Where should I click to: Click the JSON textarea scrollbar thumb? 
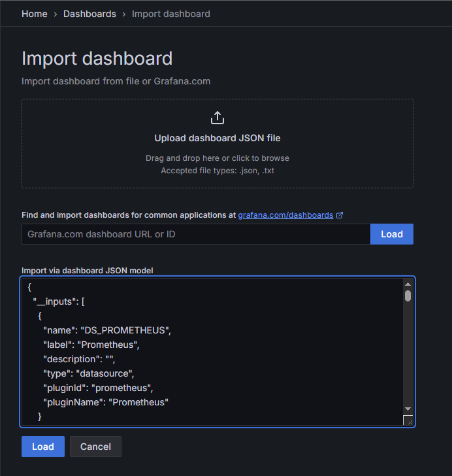click(x=408, y=296)
